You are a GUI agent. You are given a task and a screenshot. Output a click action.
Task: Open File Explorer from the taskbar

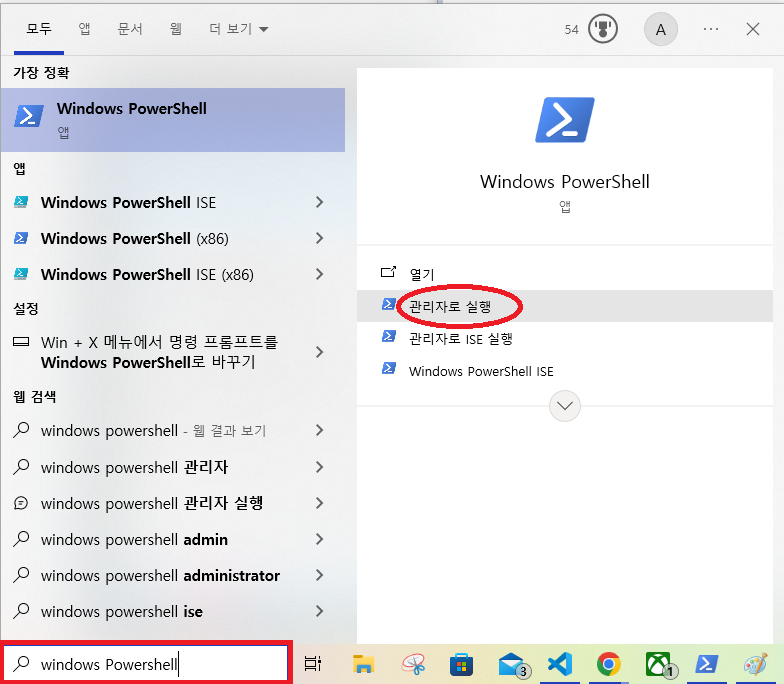(363, 664)
